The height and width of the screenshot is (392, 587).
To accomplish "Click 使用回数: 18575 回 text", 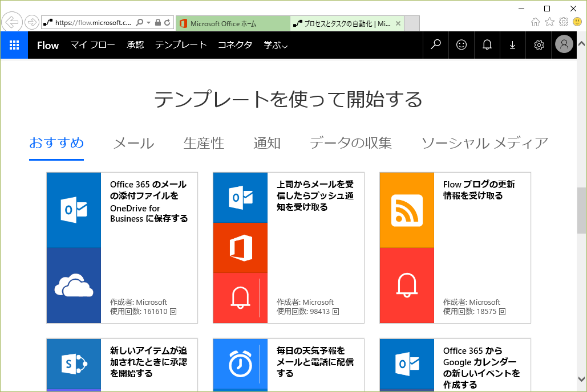I will (474, 312).
